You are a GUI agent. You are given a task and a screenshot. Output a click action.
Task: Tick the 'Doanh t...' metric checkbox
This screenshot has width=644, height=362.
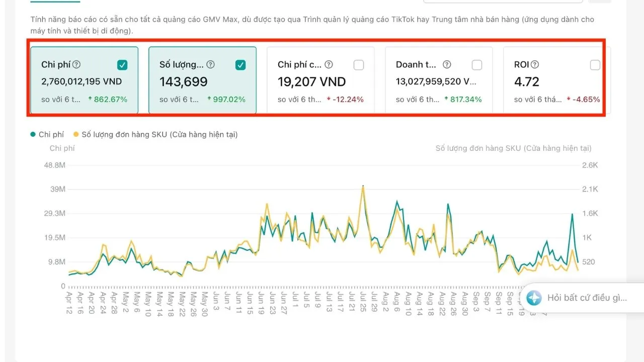(477, 65)
